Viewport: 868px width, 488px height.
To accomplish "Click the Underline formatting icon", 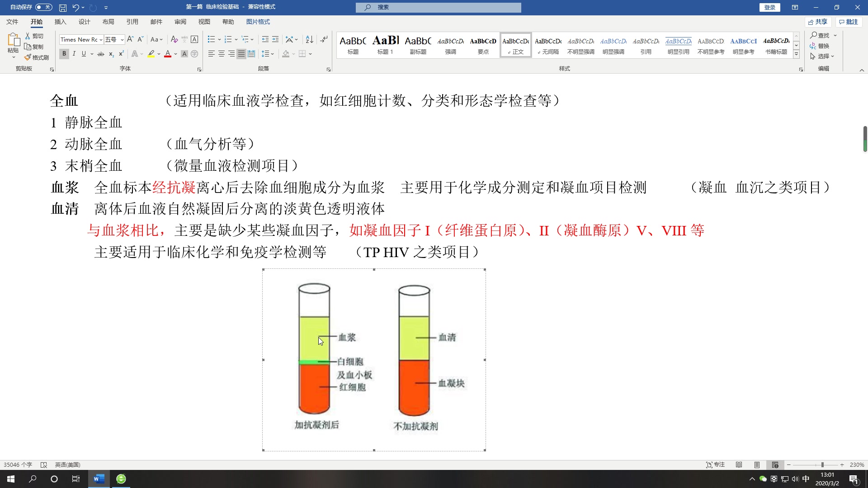I will [x=83, y=54].
